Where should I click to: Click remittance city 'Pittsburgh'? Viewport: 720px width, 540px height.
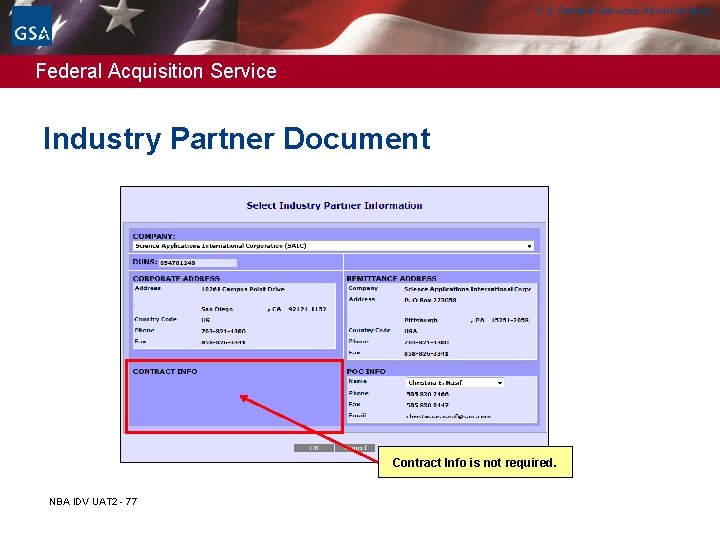[x=421, y=320]
